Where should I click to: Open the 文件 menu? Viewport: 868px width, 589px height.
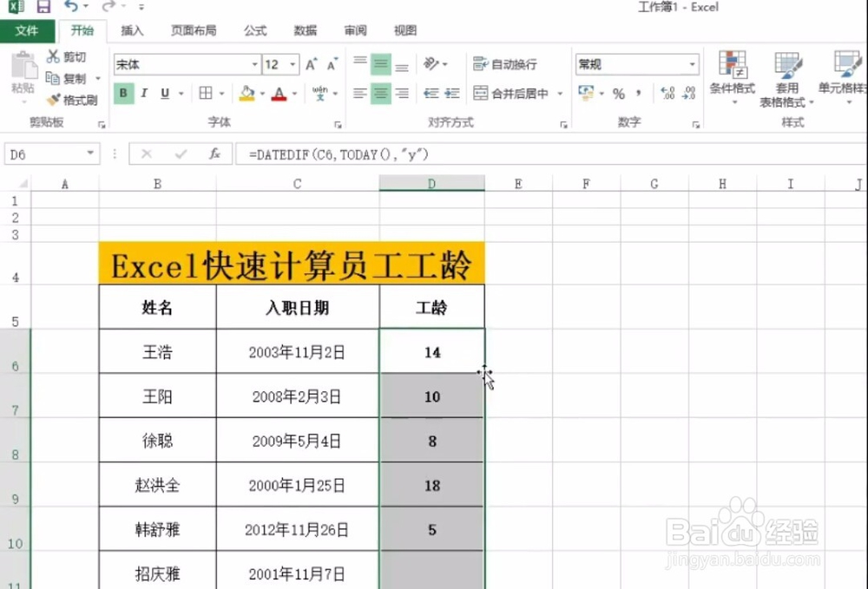tap(27, 30)
